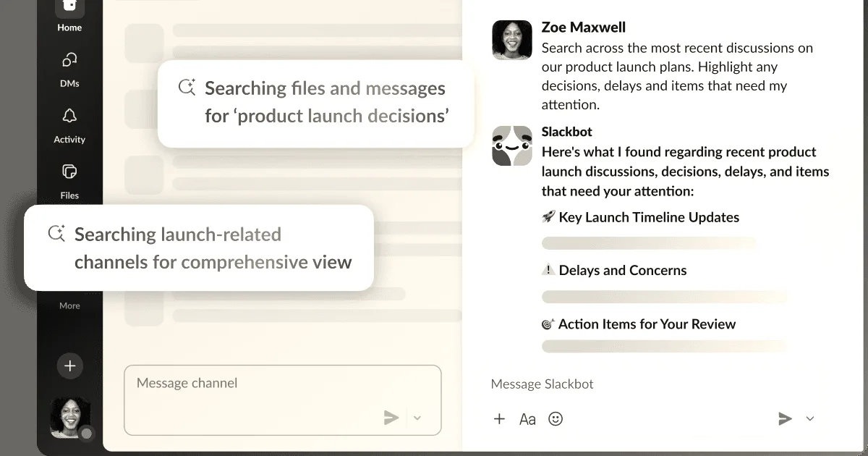Image resolution: width=868 pixels, height=456 pixels.
Task: Click the rocket emoji beside Key Launch Timeline
Action: pyautogui.click(x=548, y=217)
